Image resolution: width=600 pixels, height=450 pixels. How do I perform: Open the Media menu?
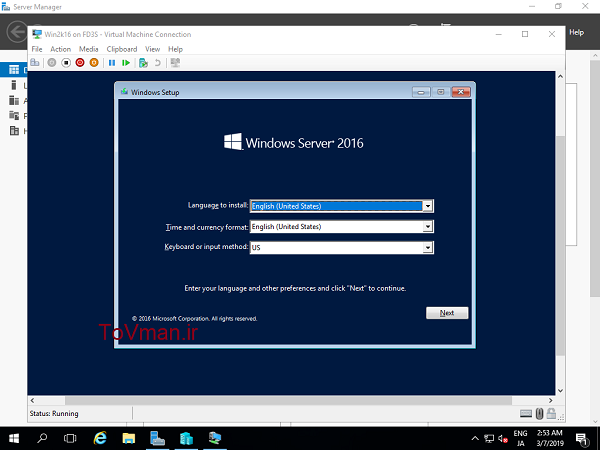click(88, 49)
